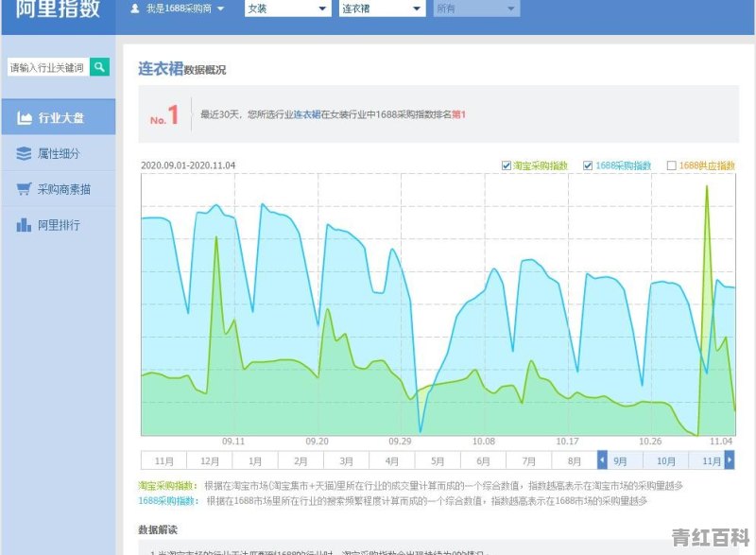Viewport: 756px width, 555px height.
Task: Open the 采购商素描 menu item
Action: [x=59, y=189]
